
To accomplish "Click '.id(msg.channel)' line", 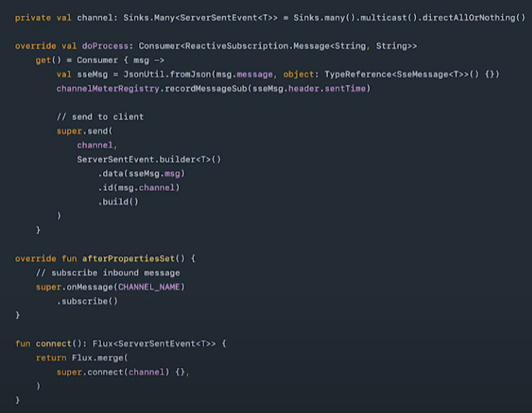I will (138, 188).
